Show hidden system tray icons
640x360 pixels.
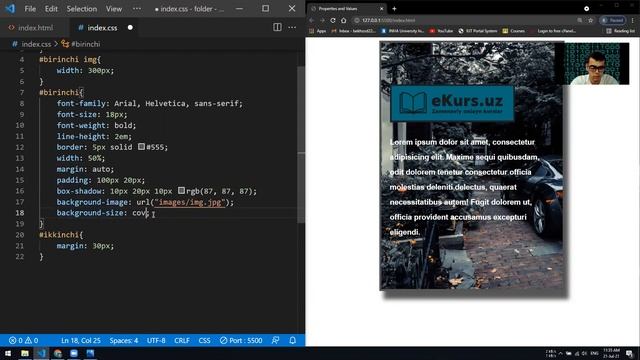pos(560,353)
